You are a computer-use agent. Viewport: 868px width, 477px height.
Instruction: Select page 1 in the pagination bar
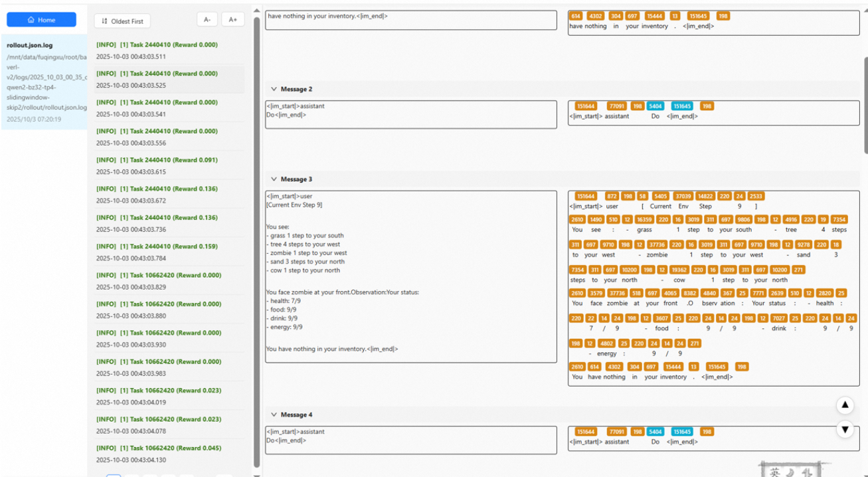(x=113, y=474)
